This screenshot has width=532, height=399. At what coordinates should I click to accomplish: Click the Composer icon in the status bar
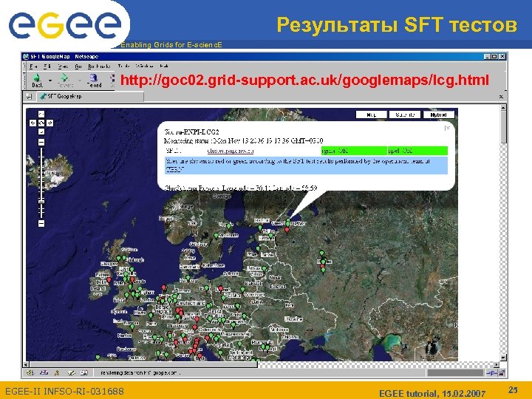coord(71,373)
